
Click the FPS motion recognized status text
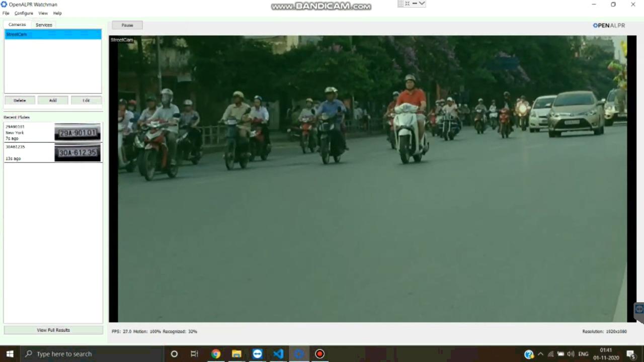pyautogui.click(x=154, y=331)
